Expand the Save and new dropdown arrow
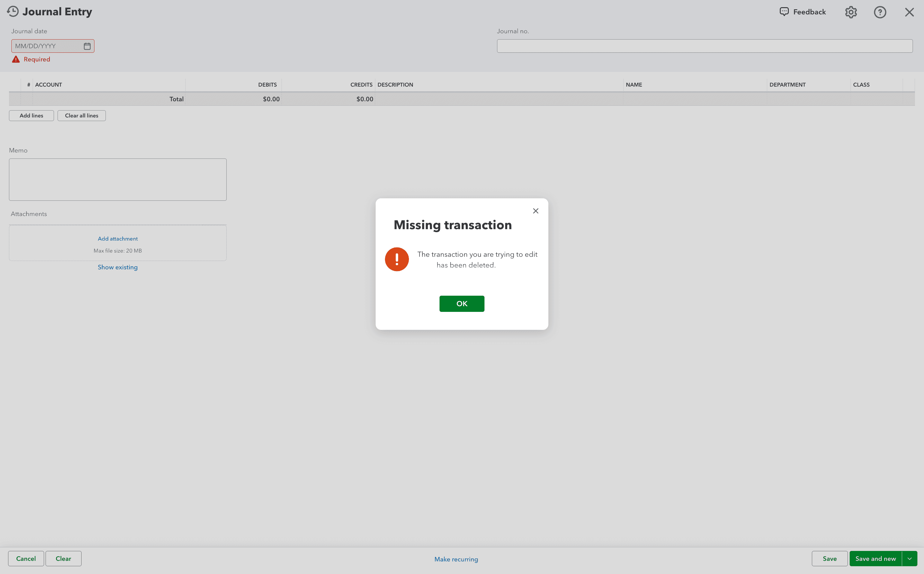The width and height of the screenshot is (924, 574). pyautogui.click(x=910, y=558)
